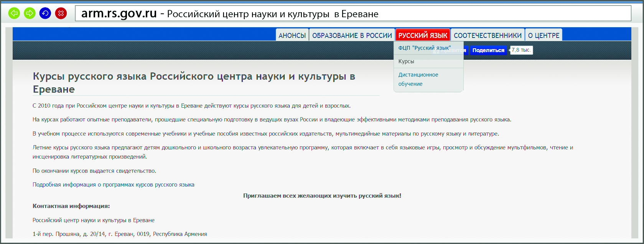
Task: Go forward with the green right arrow
Action: pos(30,13)
